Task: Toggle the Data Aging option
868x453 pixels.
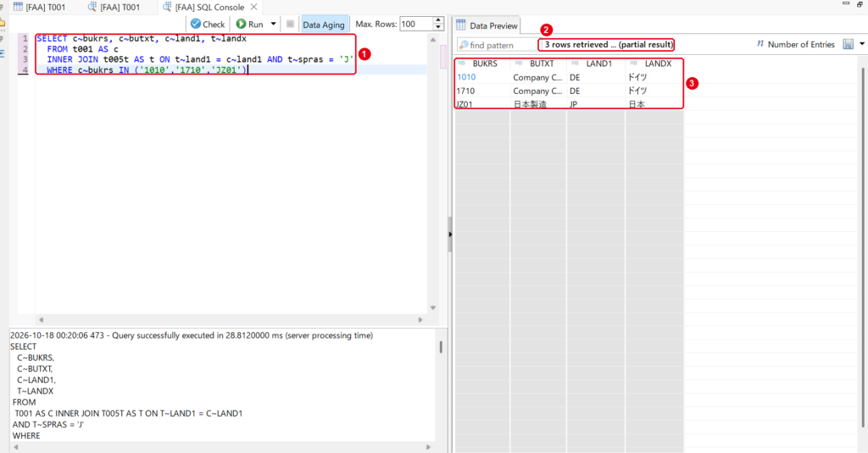Action: click(x=324, y=25)
